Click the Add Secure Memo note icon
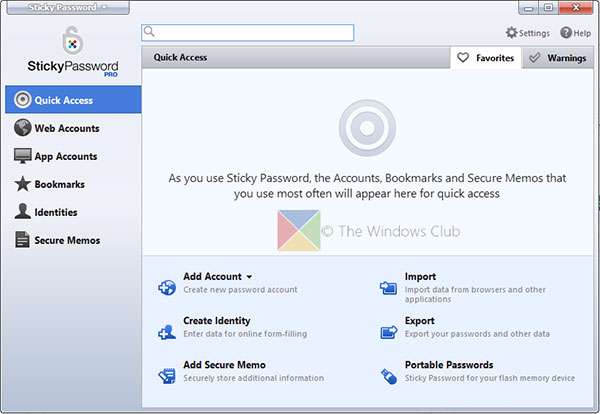Screen dimensions: 600x414 167,376
